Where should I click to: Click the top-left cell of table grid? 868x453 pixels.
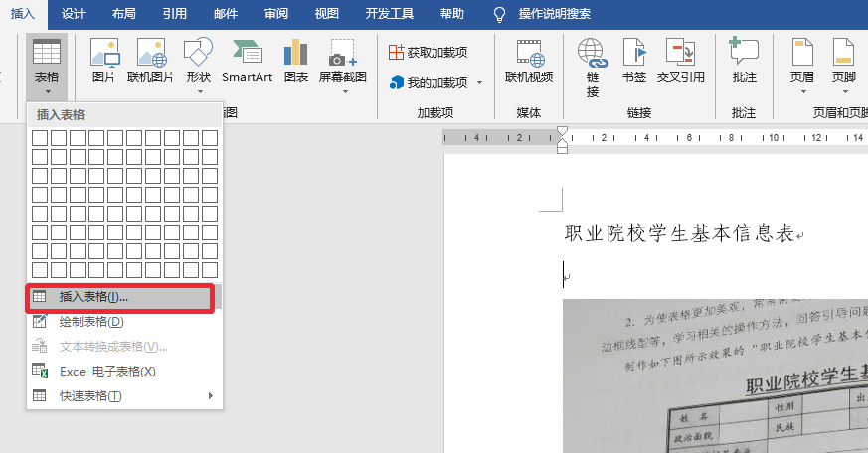(x=40, y=138)
